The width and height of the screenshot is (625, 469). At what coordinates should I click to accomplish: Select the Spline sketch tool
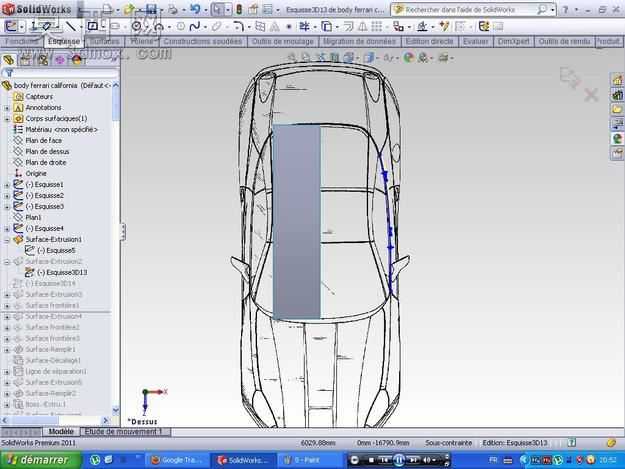point(195,27)
